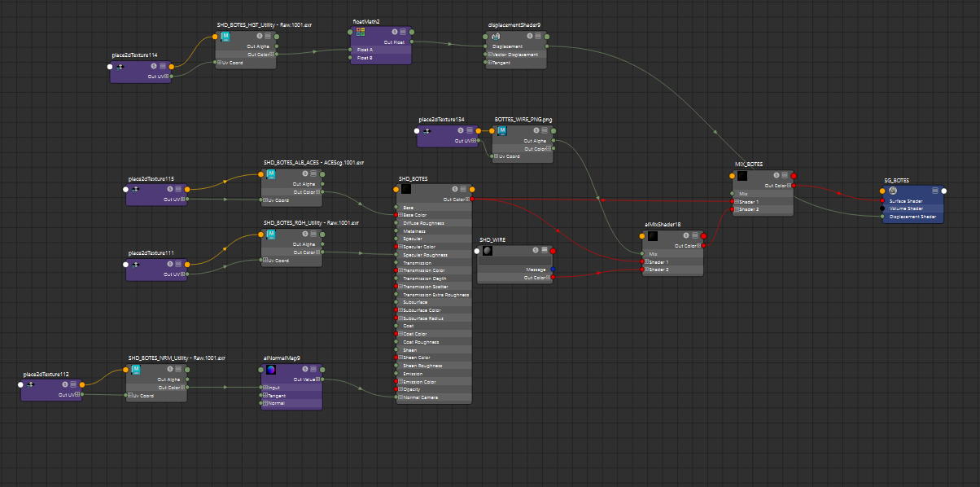Click the SHD_WIRE sphere swatch
This screenshot has height=487, width=980.
point(488,251)
